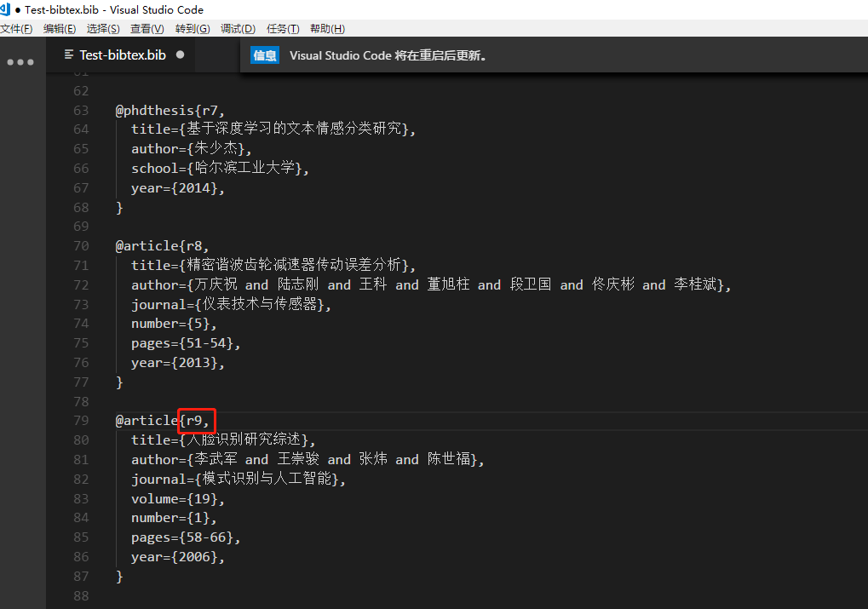Click the year={2014} line
The image size is (868, 609).
coord(178,188)
